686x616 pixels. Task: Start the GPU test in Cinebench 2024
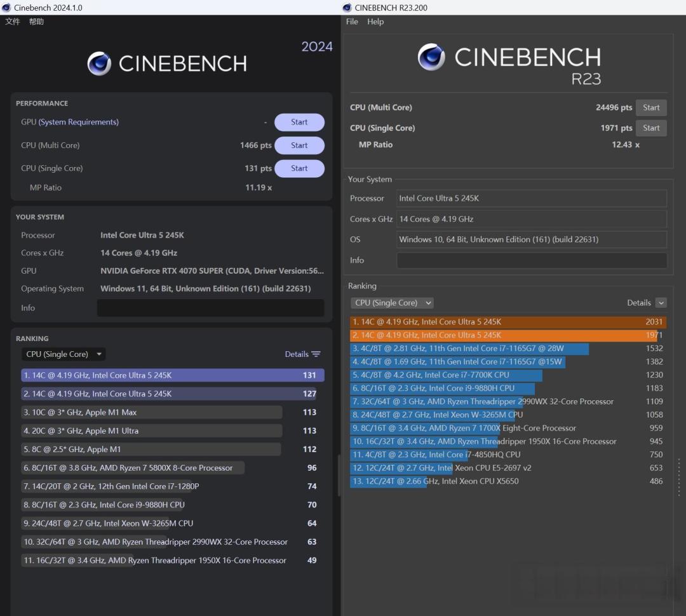pyautogui.click(x=299, y=122)
